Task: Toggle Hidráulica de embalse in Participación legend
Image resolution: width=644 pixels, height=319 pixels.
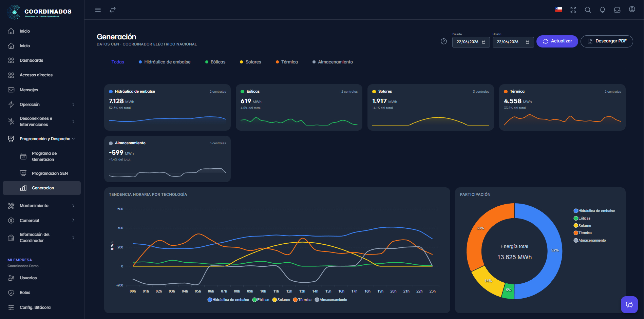Action: coord(594,211)
